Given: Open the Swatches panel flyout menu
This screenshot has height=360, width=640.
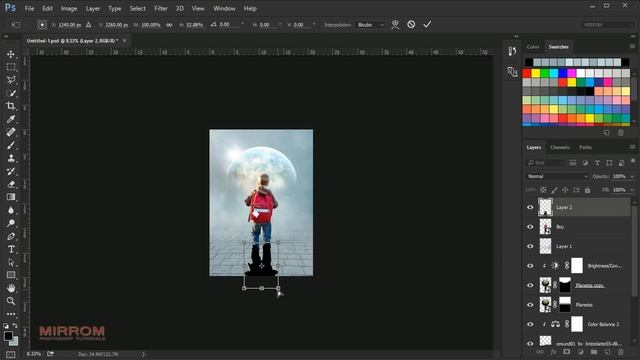Looking at the screenshot, I should click(x=632, y=47).
